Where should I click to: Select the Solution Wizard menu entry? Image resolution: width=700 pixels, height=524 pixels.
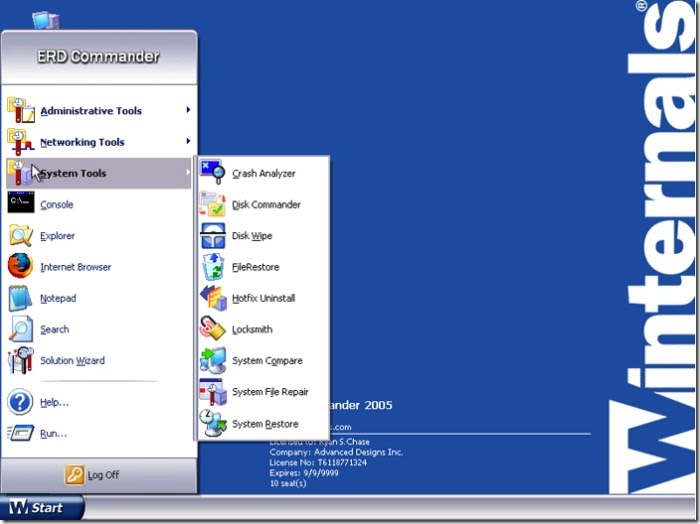click(x=72, y=360)
